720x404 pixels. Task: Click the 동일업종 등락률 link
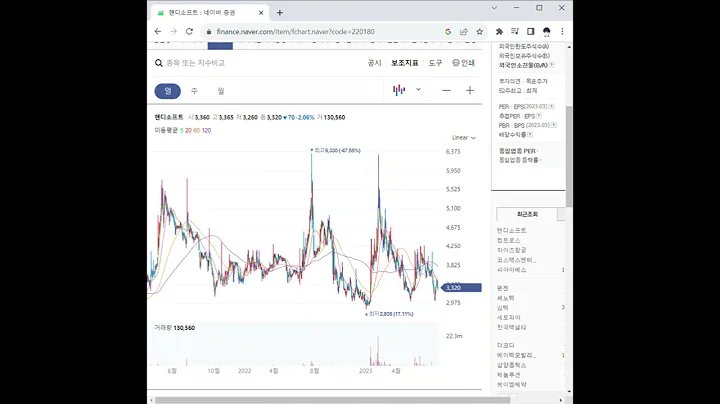click(x=519, y=160)
